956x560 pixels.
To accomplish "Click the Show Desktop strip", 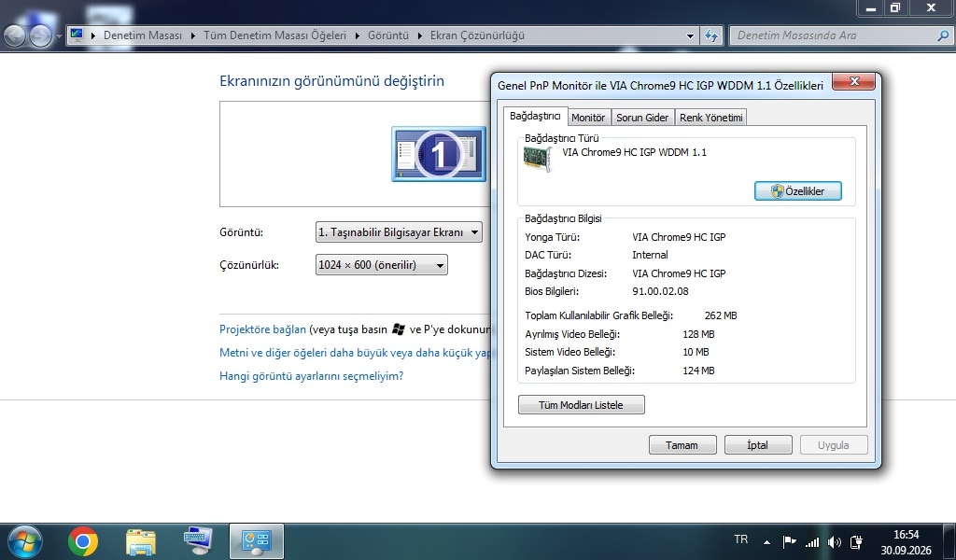I will pyautogui.click(x=949, y=541).
